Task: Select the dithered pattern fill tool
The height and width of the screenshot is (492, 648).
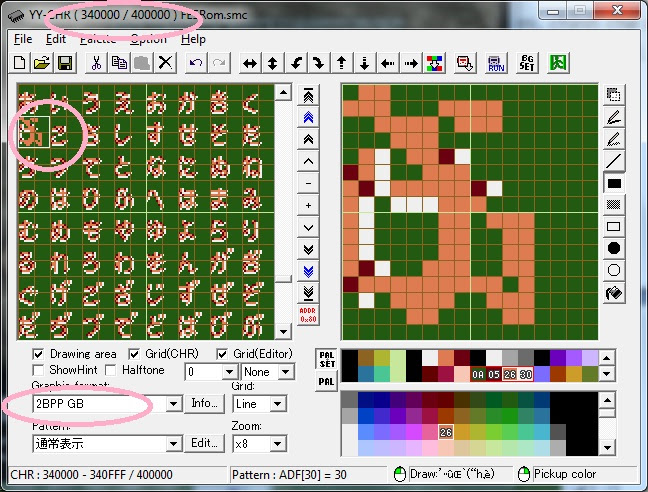Action: pos(614,204)
